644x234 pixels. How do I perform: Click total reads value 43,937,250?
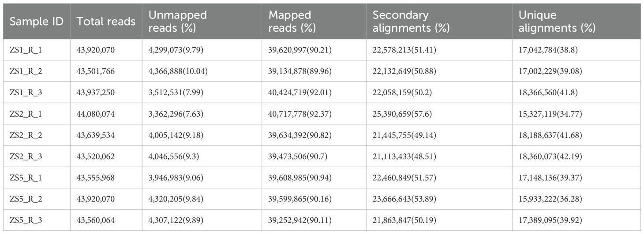(96, 93)
